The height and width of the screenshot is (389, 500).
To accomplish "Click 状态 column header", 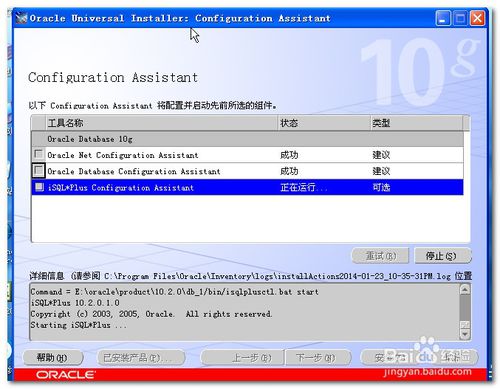I will coord(324,123).
